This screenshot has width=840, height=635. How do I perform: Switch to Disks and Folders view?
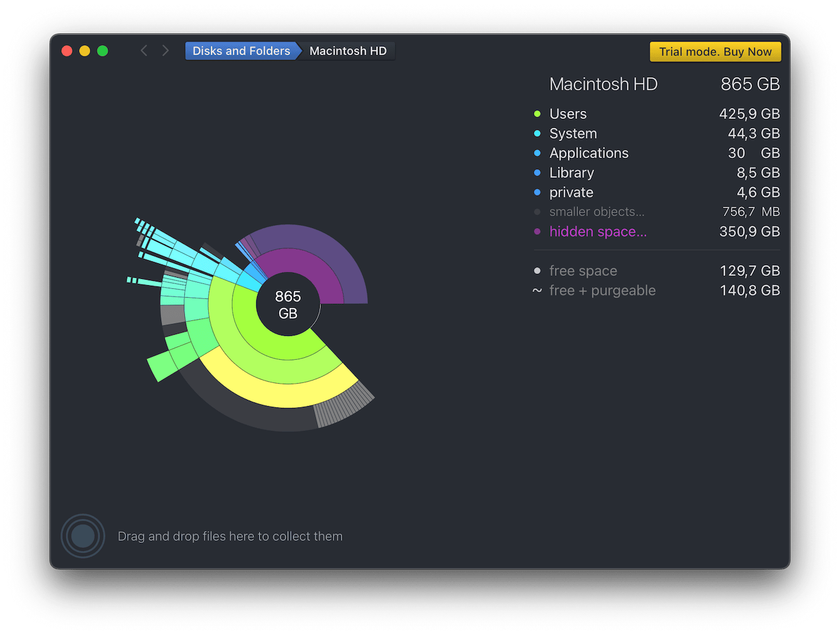241,51
